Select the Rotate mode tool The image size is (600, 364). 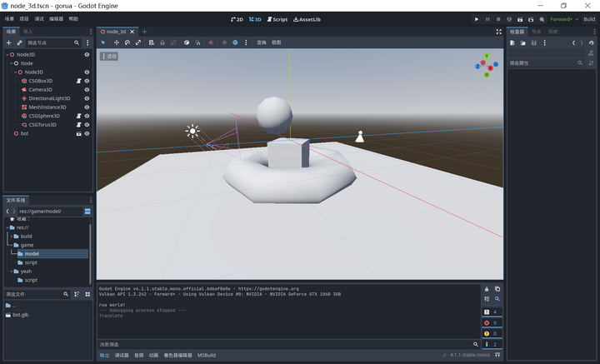127,42
